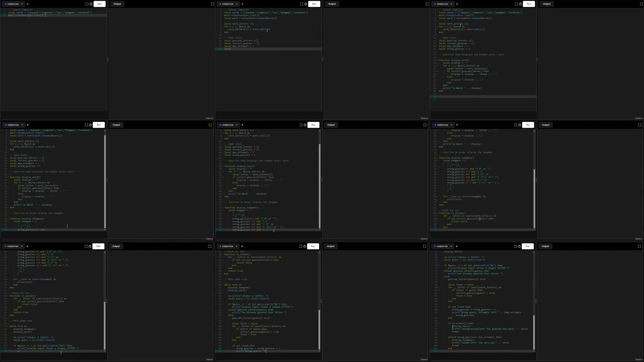Run the code in the bottom-left panel
644x362 pixels.
pos(98,246)
